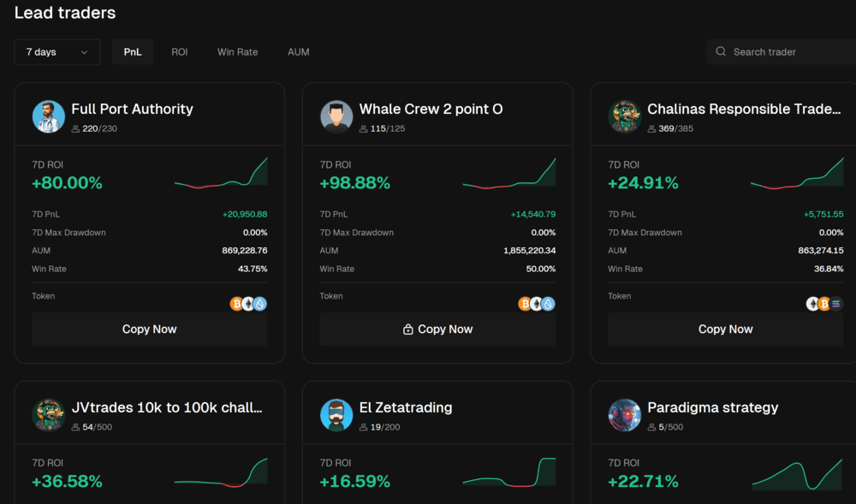Click the search magnifier icon
Screen dimensions: 856x504
[x=720, y=51]
